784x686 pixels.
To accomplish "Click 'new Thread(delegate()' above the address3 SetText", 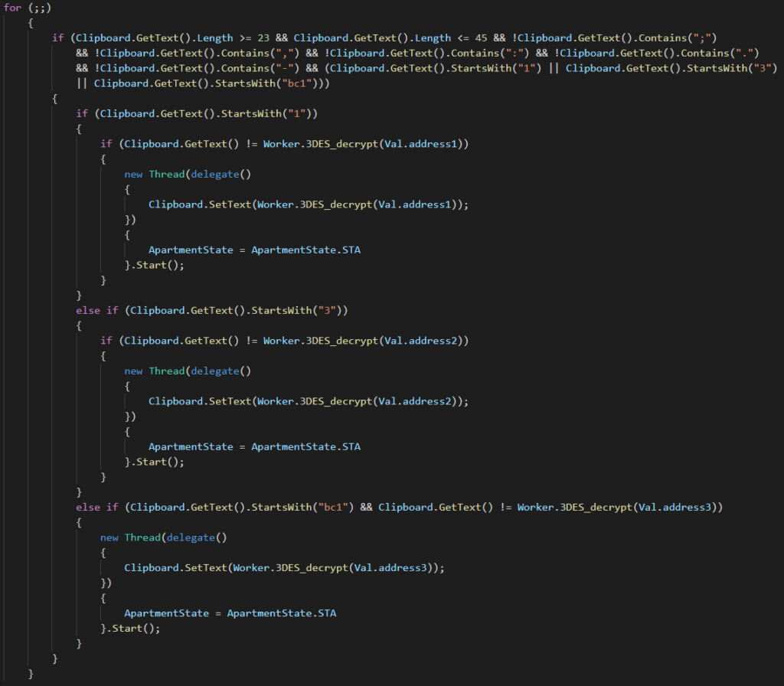I will coord(163,537).
